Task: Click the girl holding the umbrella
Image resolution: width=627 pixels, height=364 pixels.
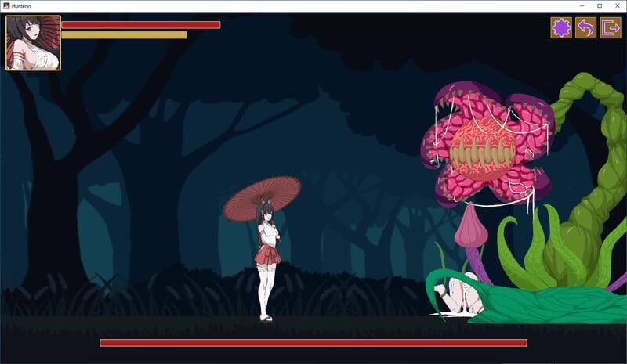Action: [266, 260]
